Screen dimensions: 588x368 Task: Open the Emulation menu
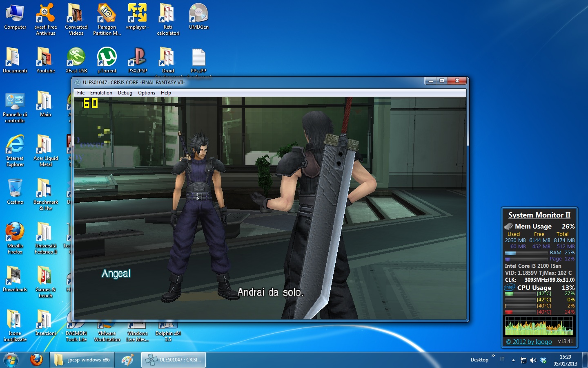(x=101, y=93)
